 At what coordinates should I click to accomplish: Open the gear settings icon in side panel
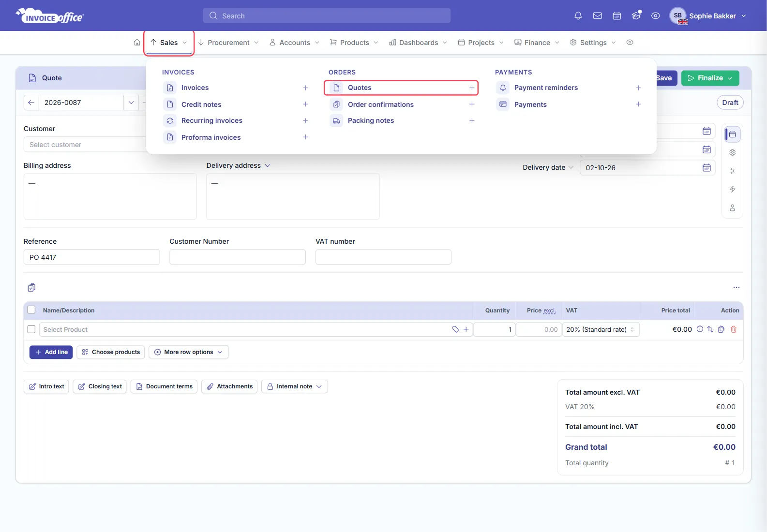733,153
